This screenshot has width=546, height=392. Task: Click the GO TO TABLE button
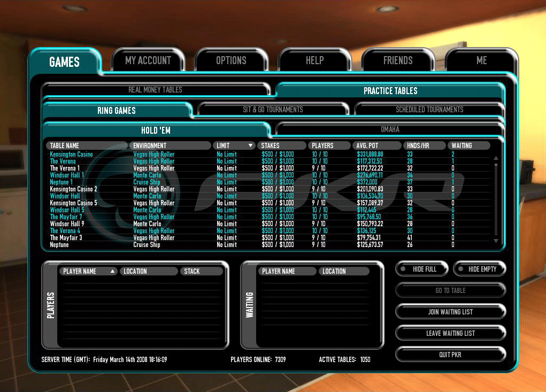tap(450, 290)
